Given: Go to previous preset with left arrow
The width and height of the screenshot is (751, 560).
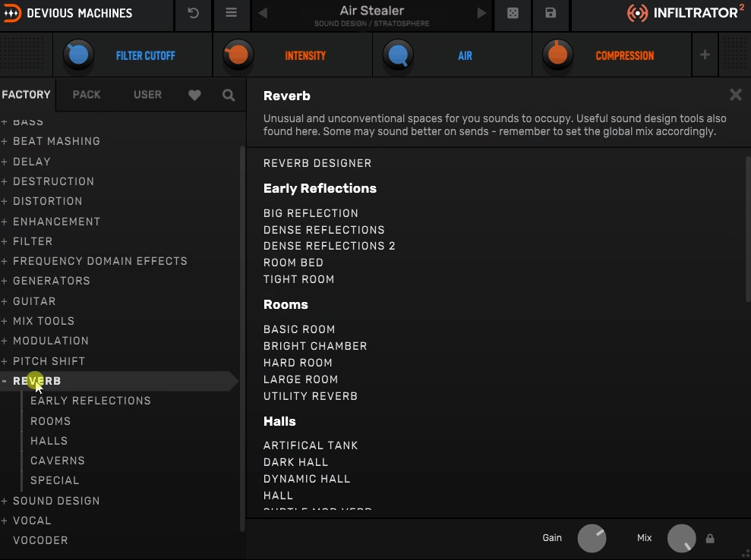Looking at the screenshot, I should [263, 13].
